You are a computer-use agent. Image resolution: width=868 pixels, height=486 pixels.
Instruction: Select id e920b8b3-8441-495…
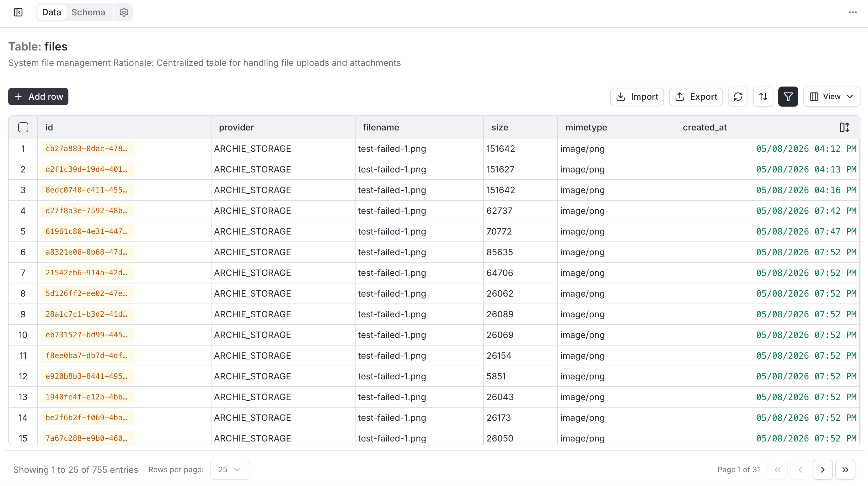[x=87, y=376]
